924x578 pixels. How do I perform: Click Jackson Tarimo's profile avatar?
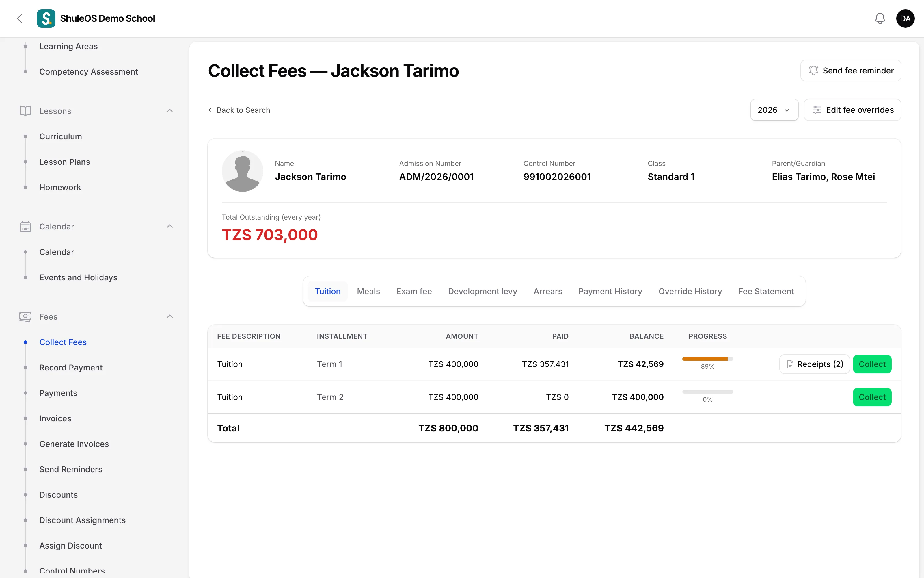[x=243, y=171]
